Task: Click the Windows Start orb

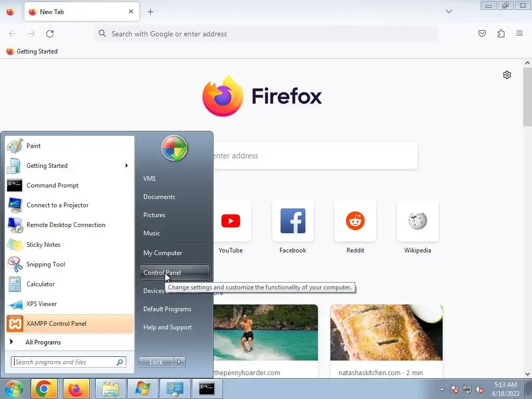Action: [x=13, y=389]
